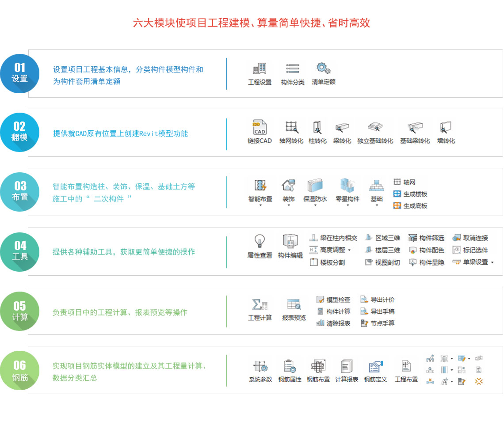Click the 03 布置 module circle
The image size is (504, 429).
tap(19, 192)
